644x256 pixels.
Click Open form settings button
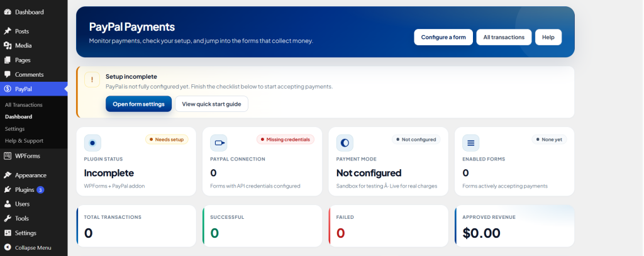[x=138, y=104]
